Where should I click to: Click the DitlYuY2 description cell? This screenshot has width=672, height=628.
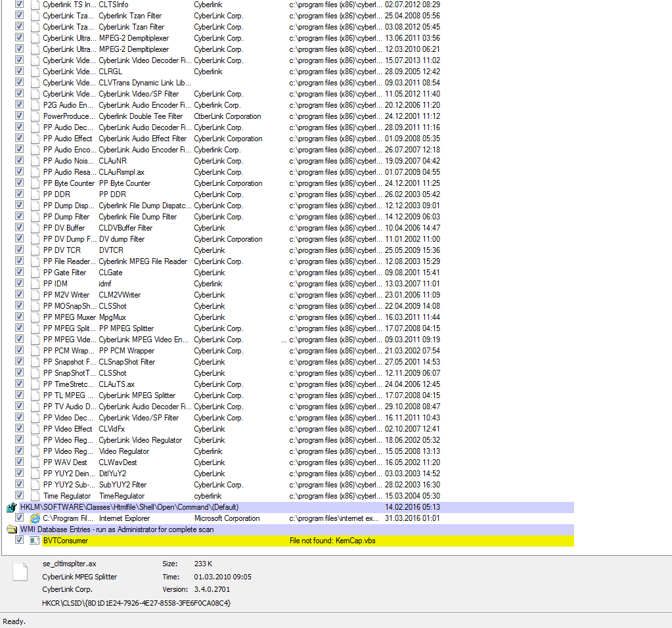click(113, 474)
